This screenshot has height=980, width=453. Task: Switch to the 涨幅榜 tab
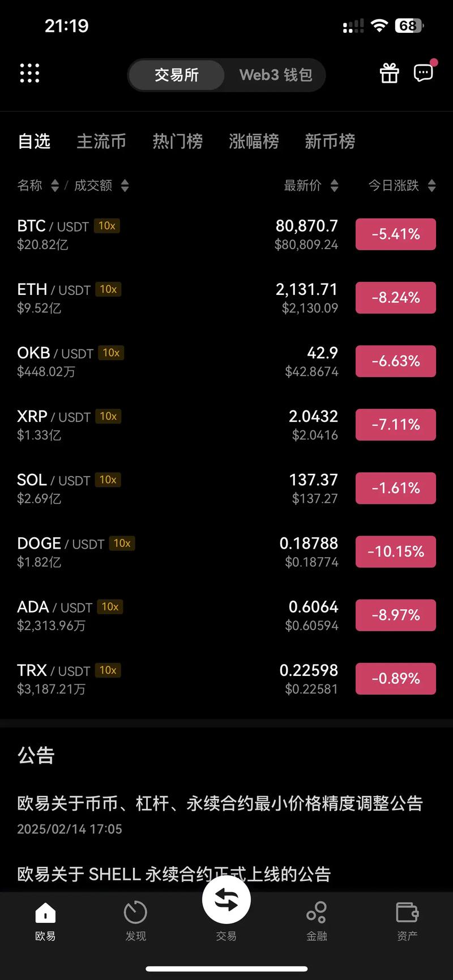[x=254, y=141]
